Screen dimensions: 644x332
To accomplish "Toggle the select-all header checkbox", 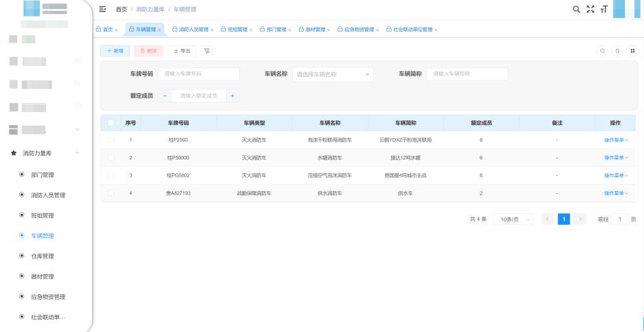I will (x=111, y=122).
